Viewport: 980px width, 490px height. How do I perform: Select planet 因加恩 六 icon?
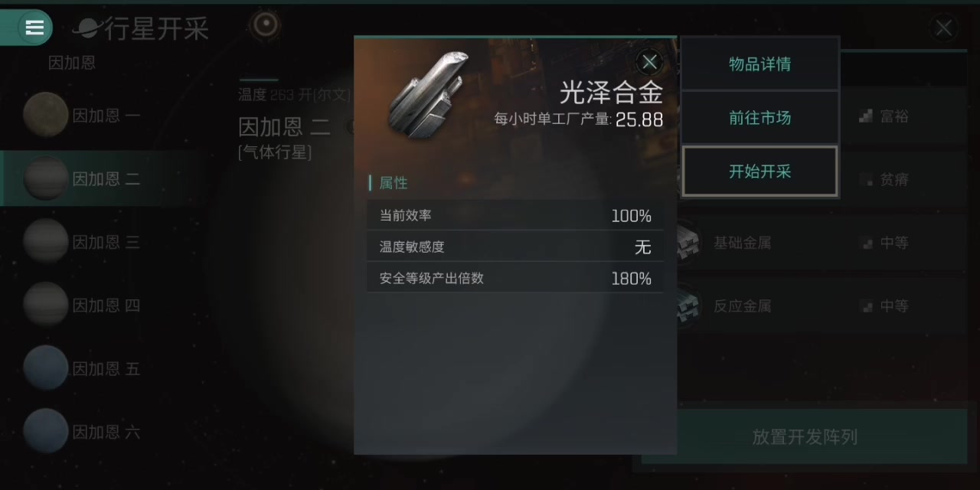(46, 431)
